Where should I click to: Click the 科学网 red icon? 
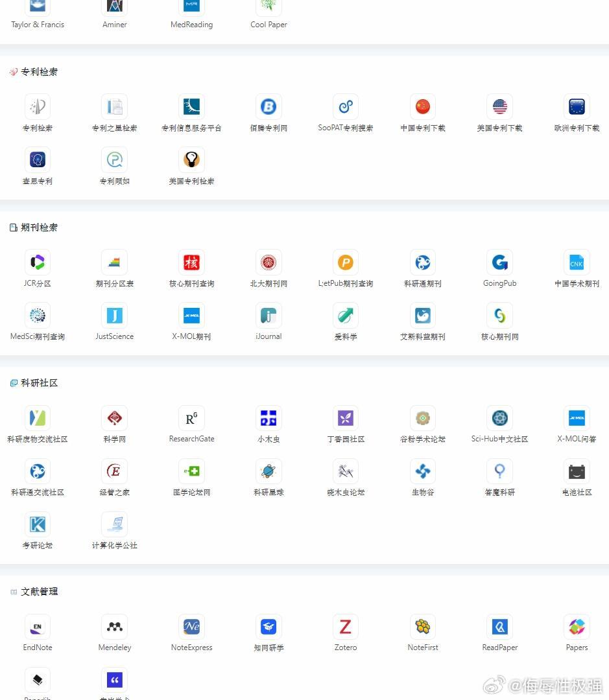click(114, 418)
